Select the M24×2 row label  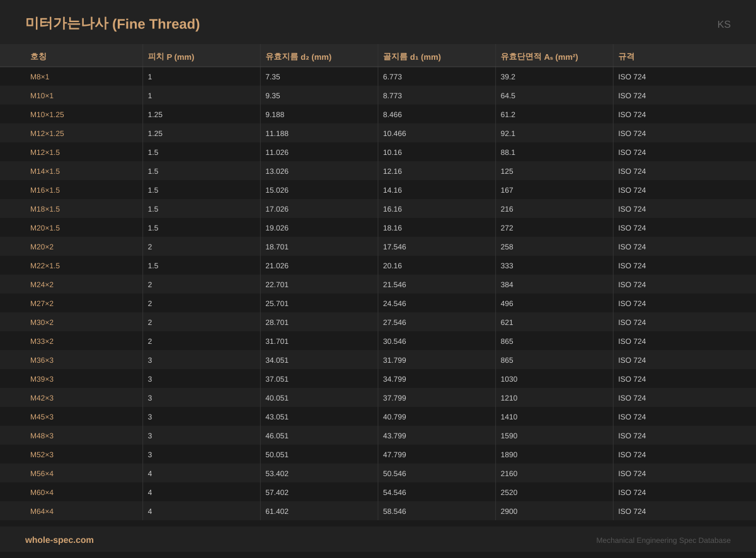(x=42, y=285)
